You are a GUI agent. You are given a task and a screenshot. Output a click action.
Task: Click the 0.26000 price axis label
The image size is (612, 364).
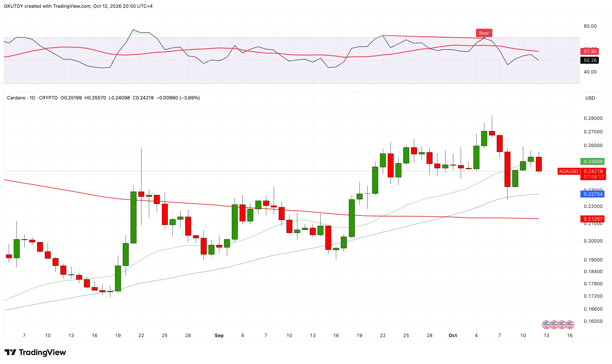593,145
